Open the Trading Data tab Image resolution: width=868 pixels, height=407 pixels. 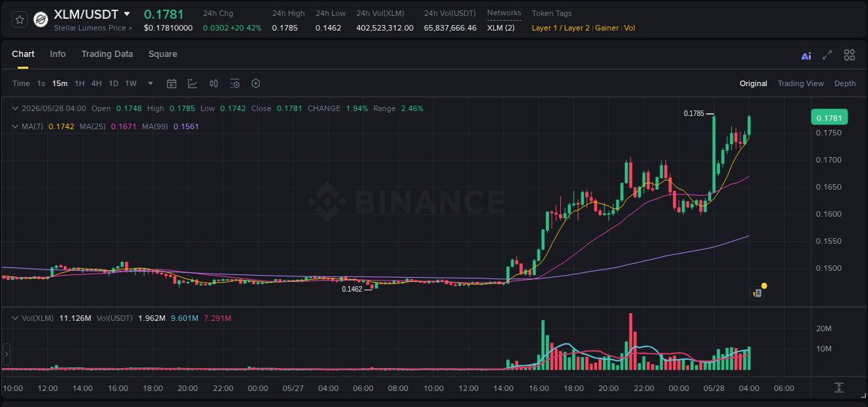107,54
